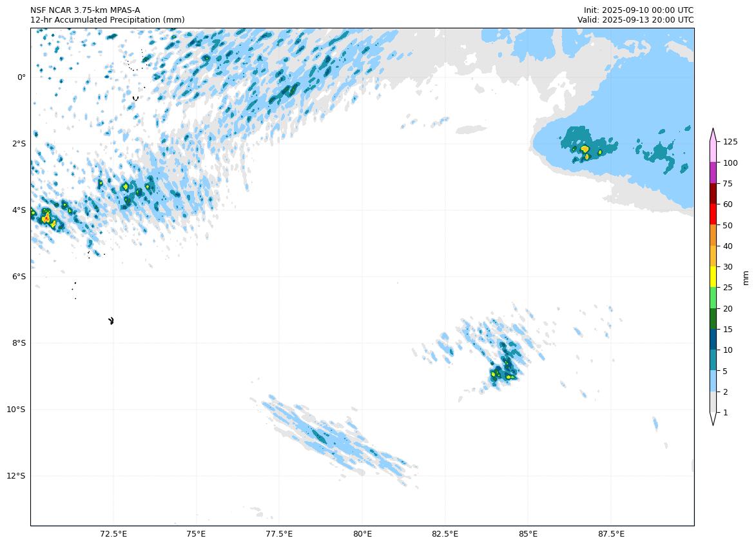
Task: Click the Valid time label at top right
Action: [635, 20]
